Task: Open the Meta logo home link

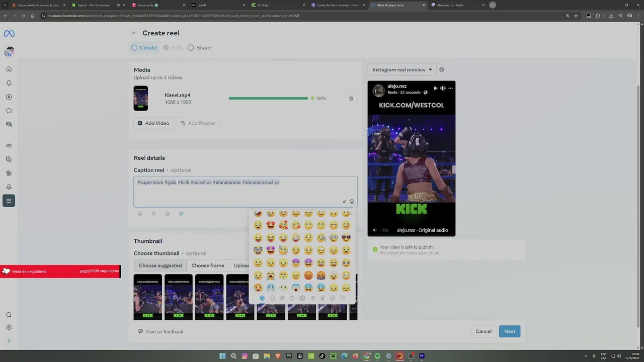Action: 9,34
